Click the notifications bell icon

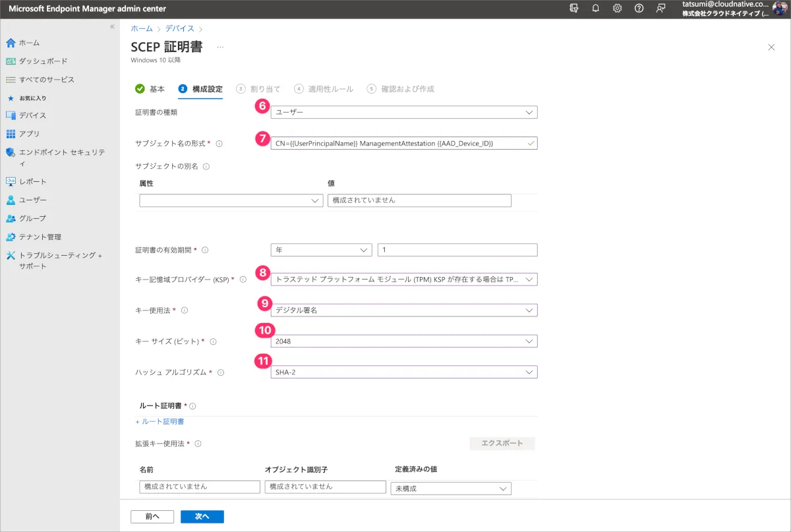[x=596, y=9]
